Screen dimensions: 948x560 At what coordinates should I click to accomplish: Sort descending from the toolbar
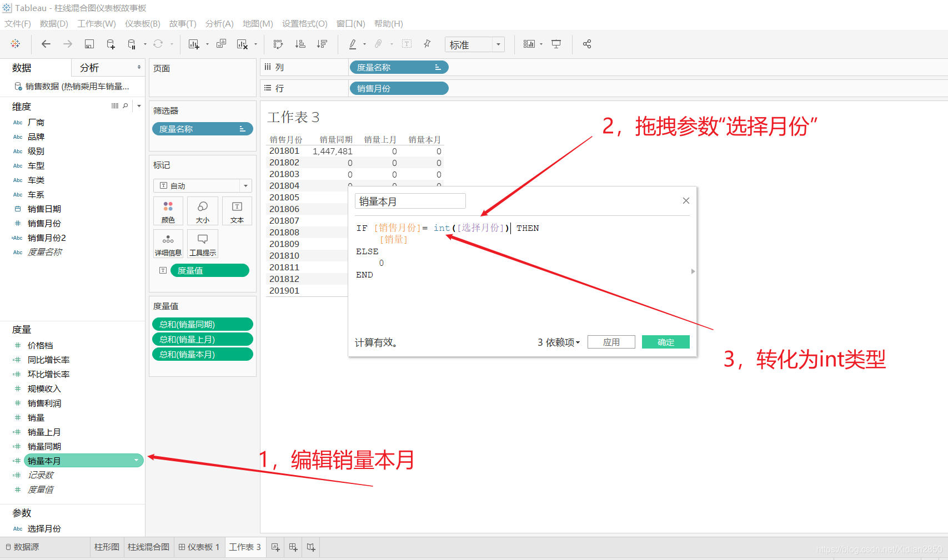coord(322,44)
